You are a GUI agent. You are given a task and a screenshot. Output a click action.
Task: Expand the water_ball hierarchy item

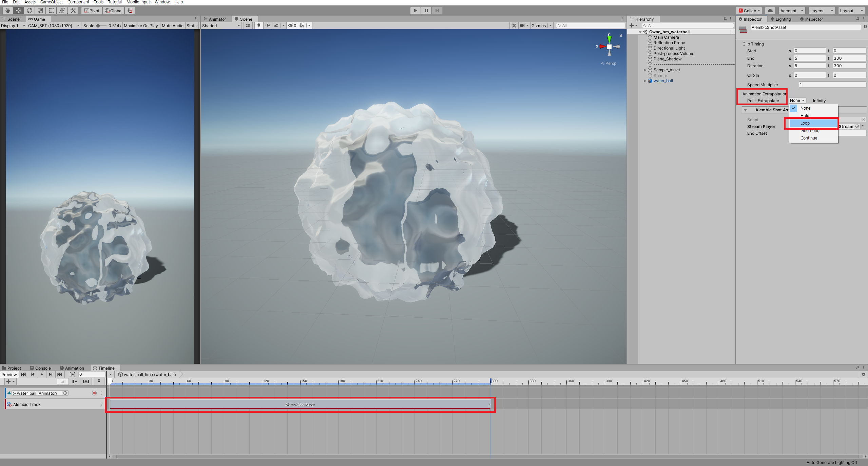click(645, 81)
